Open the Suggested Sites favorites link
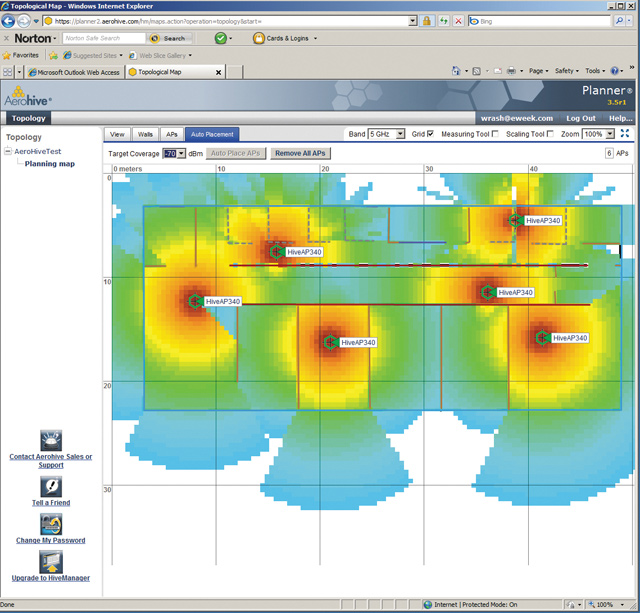 [x=93, y=55]
